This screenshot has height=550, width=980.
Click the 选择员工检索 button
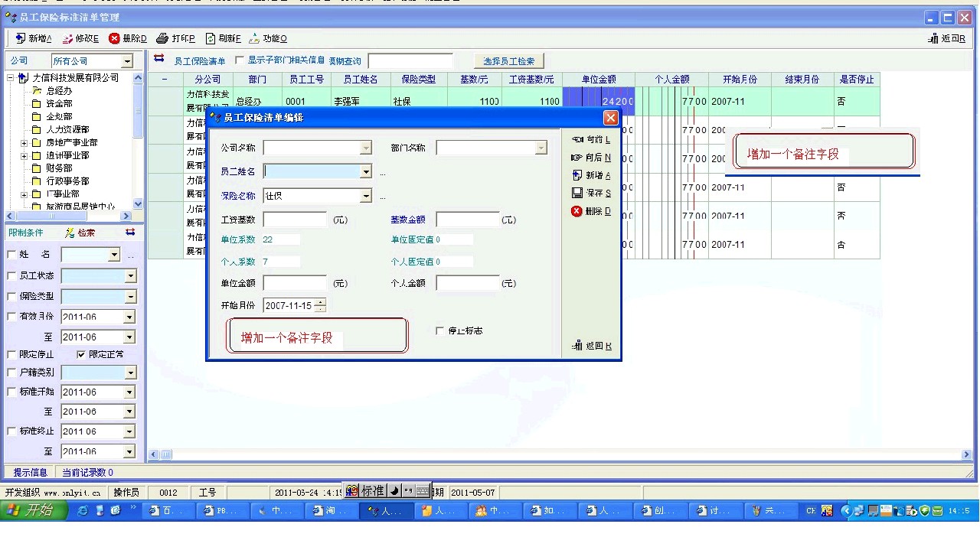click(508, 61)
